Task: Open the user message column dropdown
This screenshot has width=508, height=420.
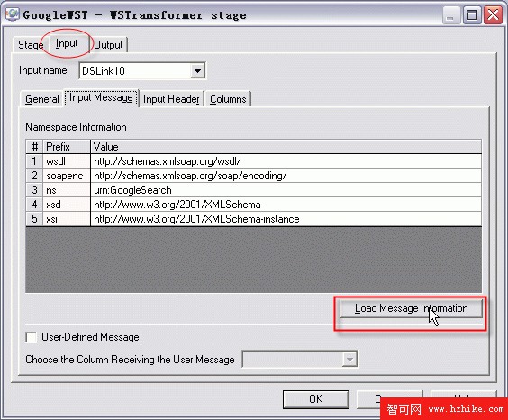Action: [349, 359]
